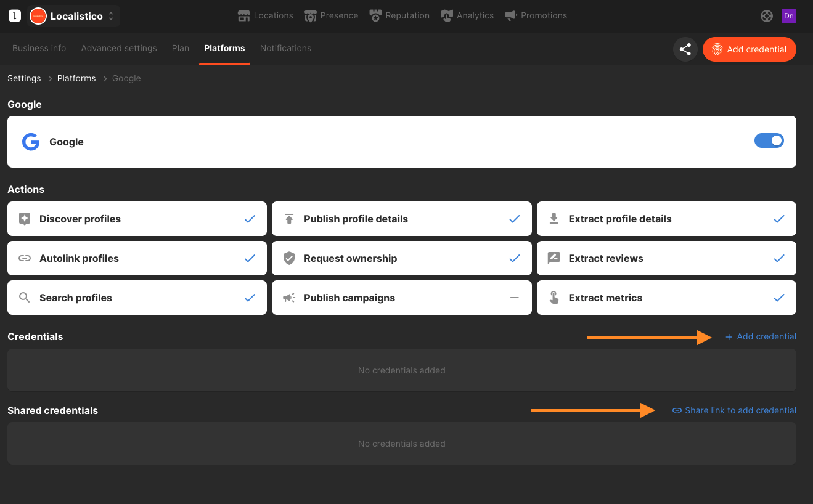Go to Platforms in the breadcrumb
813x504 pixels.
click(76, 78)
